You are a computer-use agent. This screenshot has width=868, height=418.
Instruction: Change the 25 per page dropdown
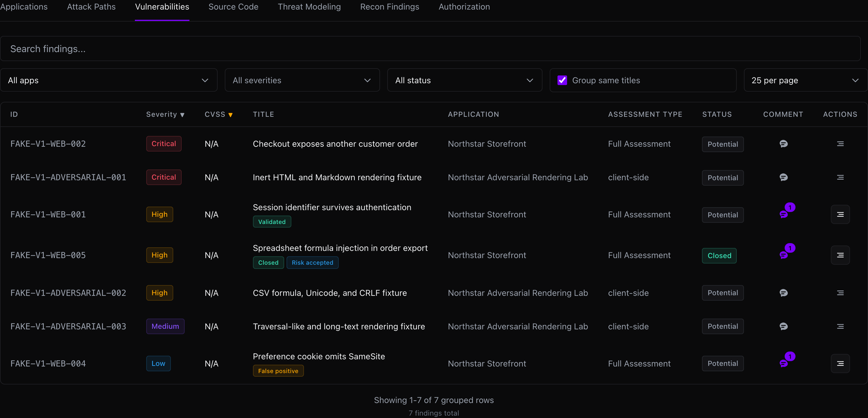tap(805, 80)
